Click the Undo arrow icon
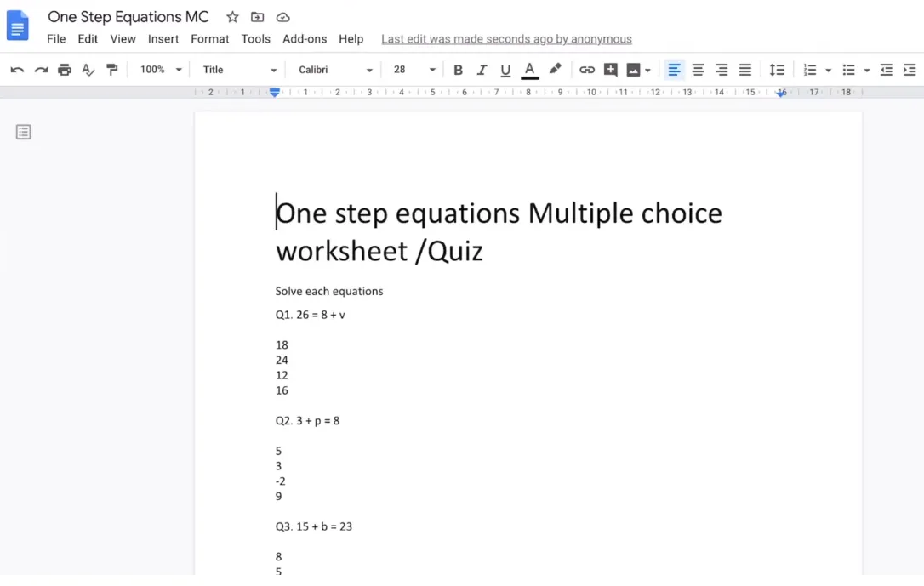The image size is (924, 586). click(x=17, y=70)
